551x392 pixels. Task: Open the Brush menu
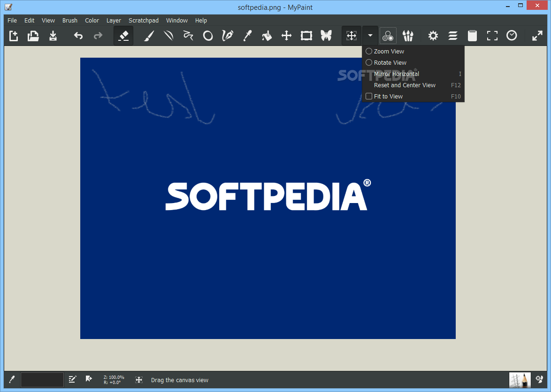69,20
